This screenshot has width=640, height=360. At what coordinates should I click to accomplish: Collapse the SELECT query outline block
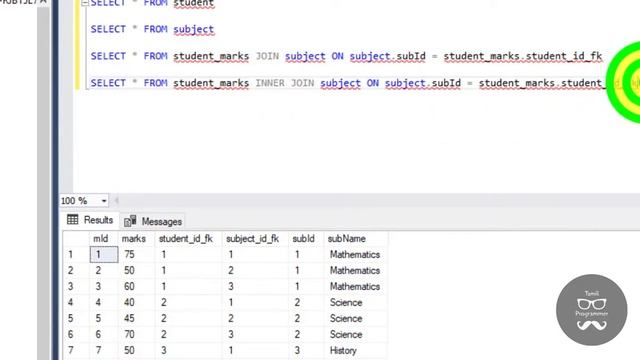84,3
